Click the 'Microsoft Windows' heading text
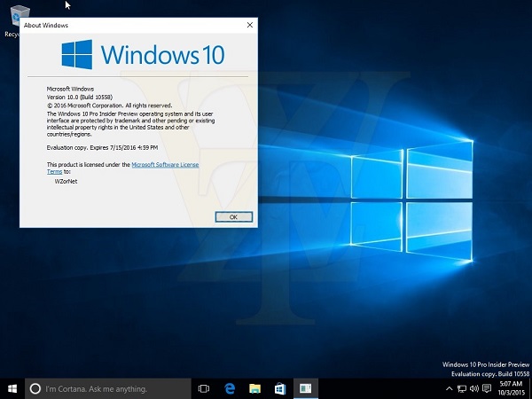Screen dimensions: 532x399 click(x=70, y=89)
